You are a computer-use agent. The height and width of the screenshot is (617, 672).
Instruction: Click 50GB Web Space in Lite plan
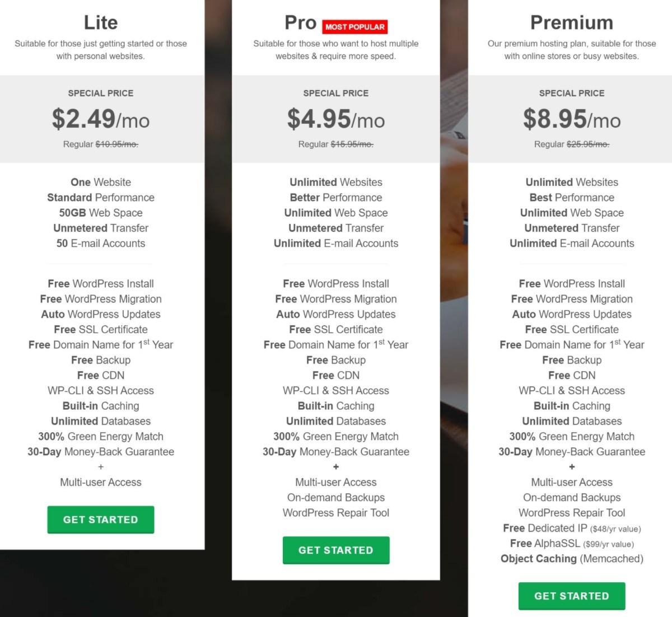[x=101, y=213]
